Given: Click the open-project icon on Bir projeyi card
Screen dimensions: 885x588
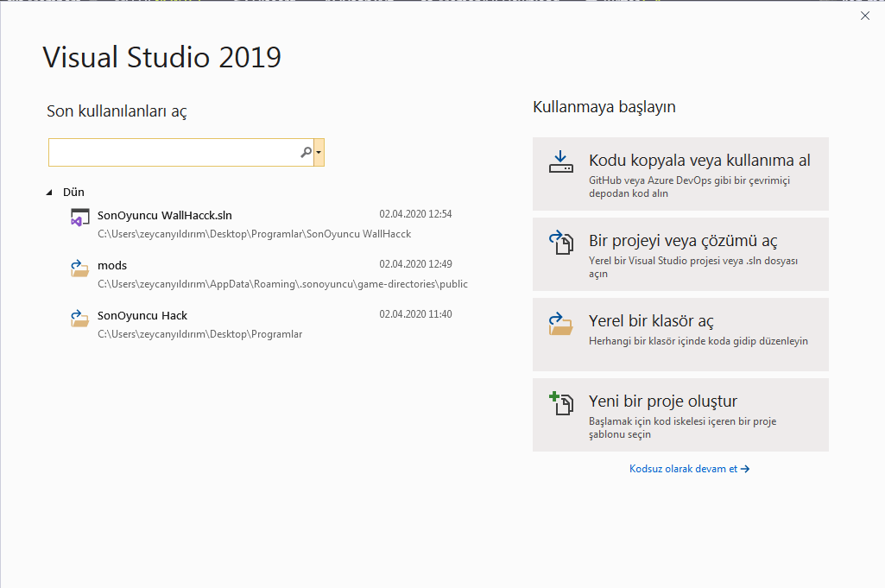Looking at the screenshot, I should (561, 243).
